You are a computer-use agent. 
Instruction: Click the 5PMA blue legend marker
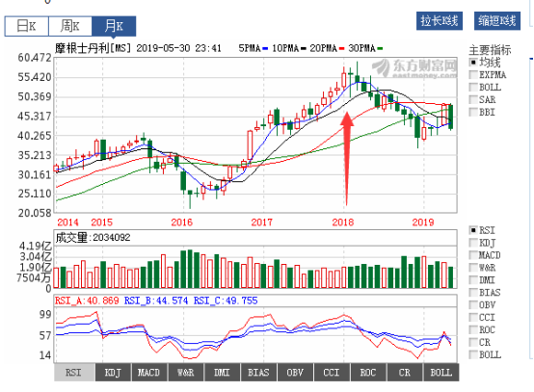[x=266, y=49]
